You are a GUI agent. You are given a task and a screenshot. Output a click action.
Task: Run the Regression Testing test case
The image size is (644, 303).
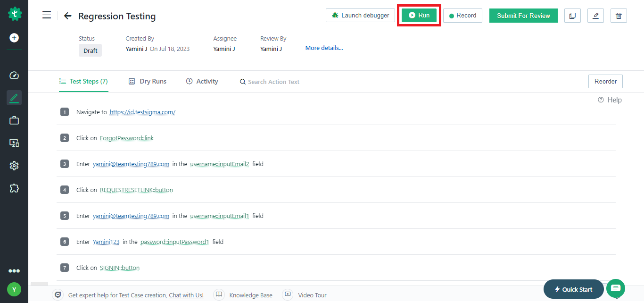[x=419, y=15]
